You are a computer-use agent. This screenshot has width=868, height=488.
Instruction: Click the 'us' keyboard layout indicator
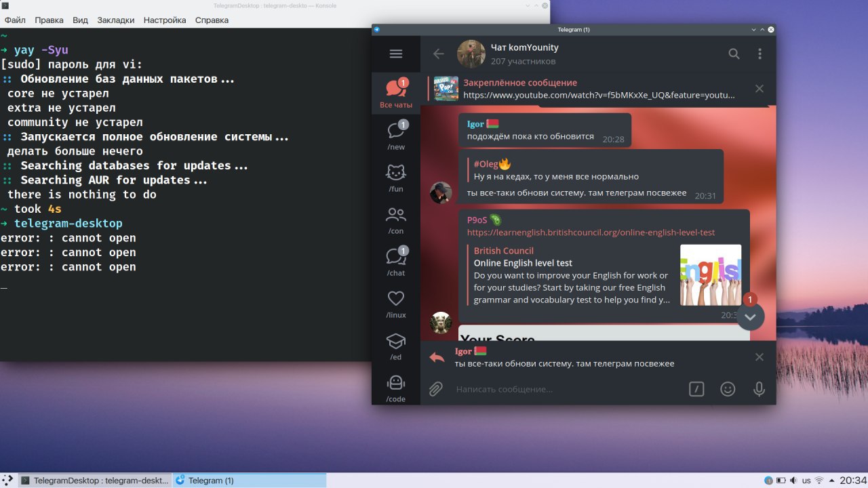point(806,481)
